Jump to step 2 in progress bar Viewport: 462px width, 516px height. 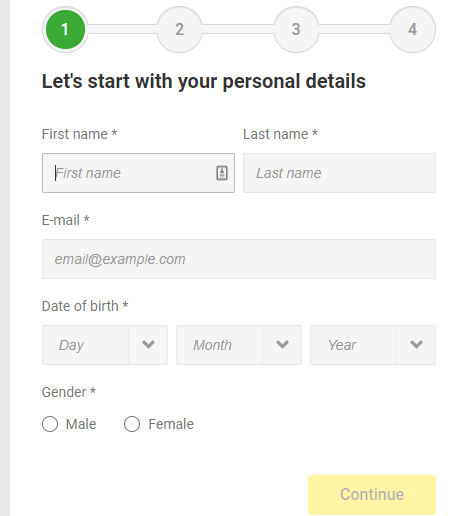coord(180,29)
